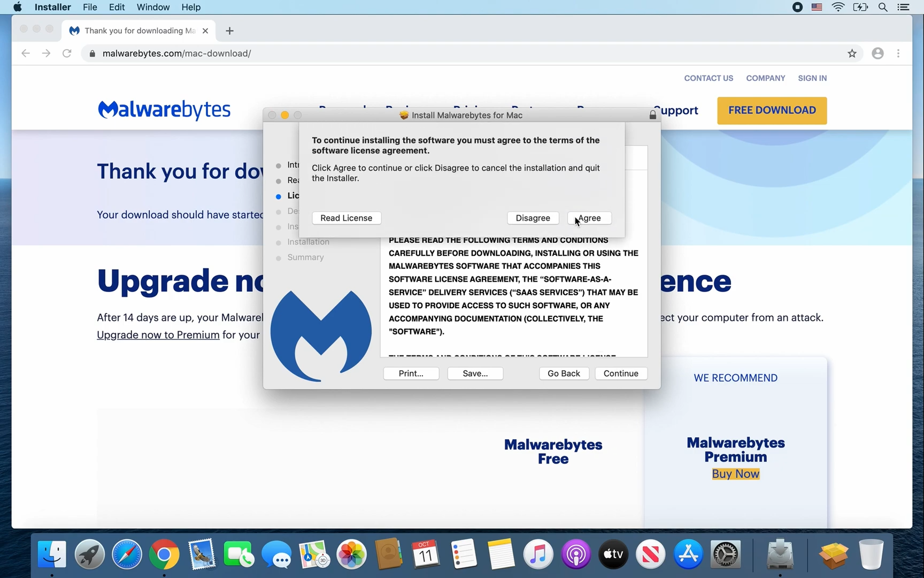The height and width of the screenshot is (578, 924).
Task: Open the Installer app menu
Action: pos(52,7)
